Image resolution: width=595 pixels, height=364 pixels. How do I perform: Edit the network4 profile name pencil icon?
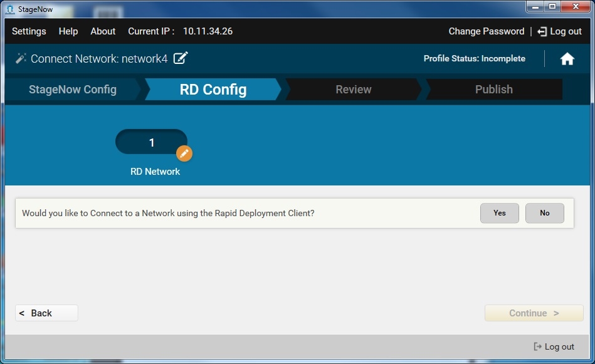pyautogui.click(x=181, y=58)
